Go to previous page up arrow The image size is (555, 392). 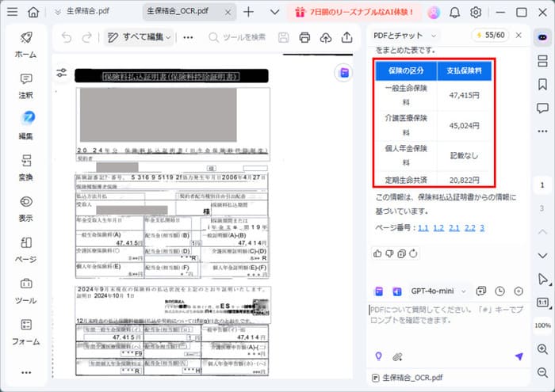[542, 232]
